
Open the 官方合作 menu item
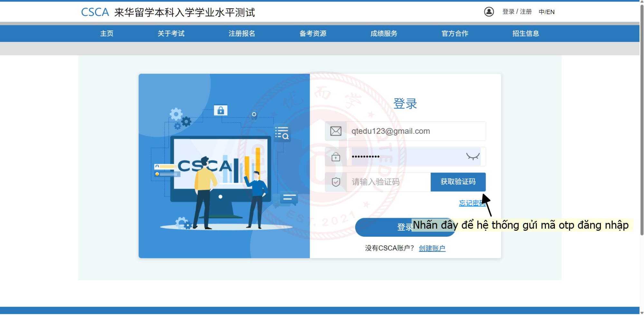coord(455,33)
